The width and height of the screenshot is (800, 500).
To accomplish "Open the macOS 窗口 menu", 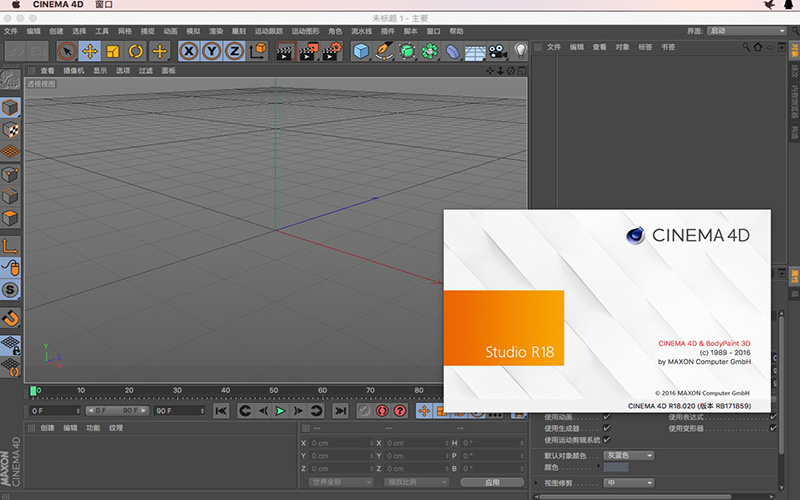I will pos(104,5).
